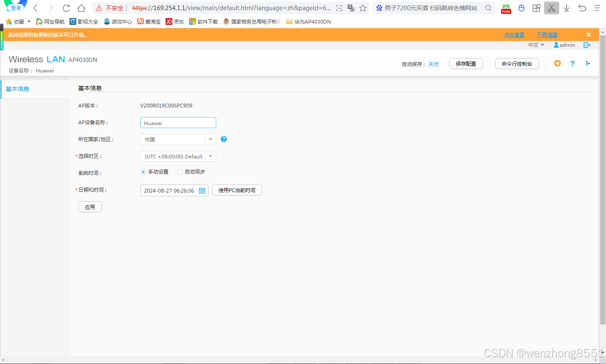Open the browser screenshot scissors tool

point(551,8)
